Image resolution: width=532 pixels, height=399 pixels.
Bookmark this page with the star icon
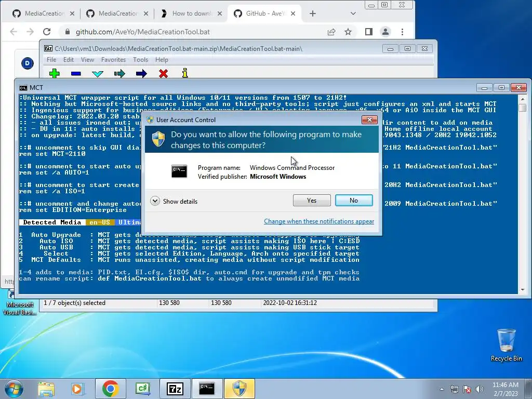pos(348,32)
